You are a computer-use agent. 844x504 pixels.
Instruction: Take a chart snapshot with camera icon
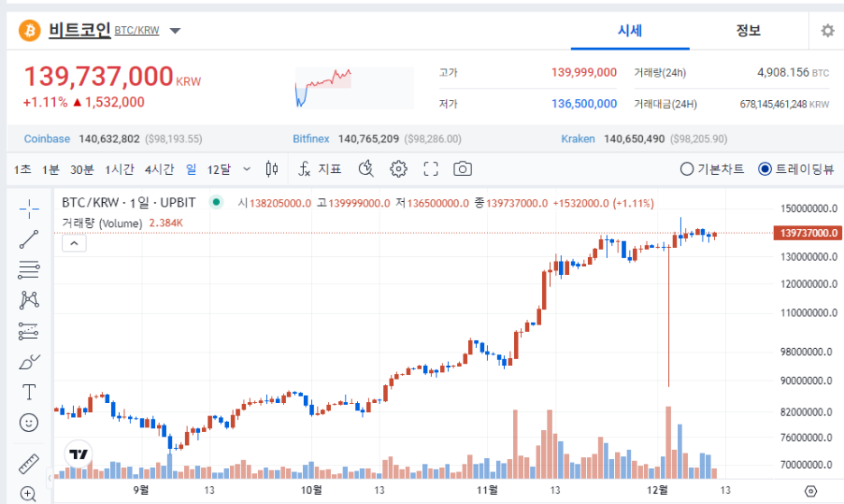click(463, 170)
